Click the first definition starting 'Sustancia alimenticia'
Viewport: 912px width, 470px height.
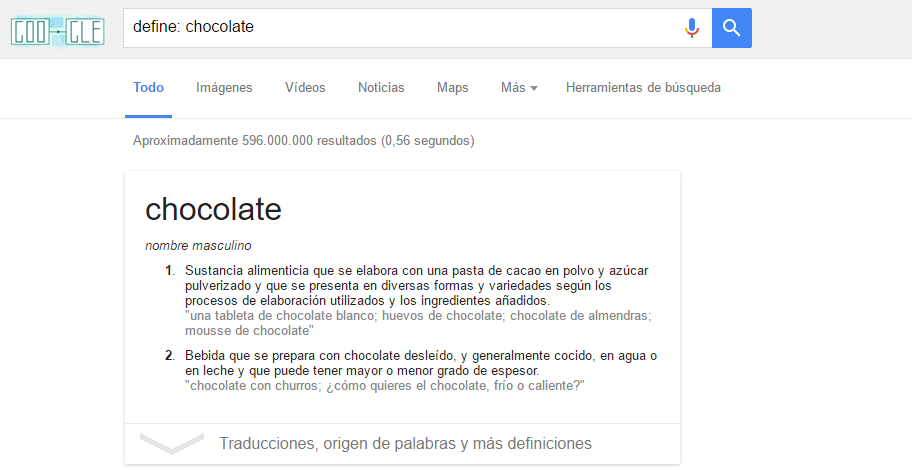tap(416, 286)
